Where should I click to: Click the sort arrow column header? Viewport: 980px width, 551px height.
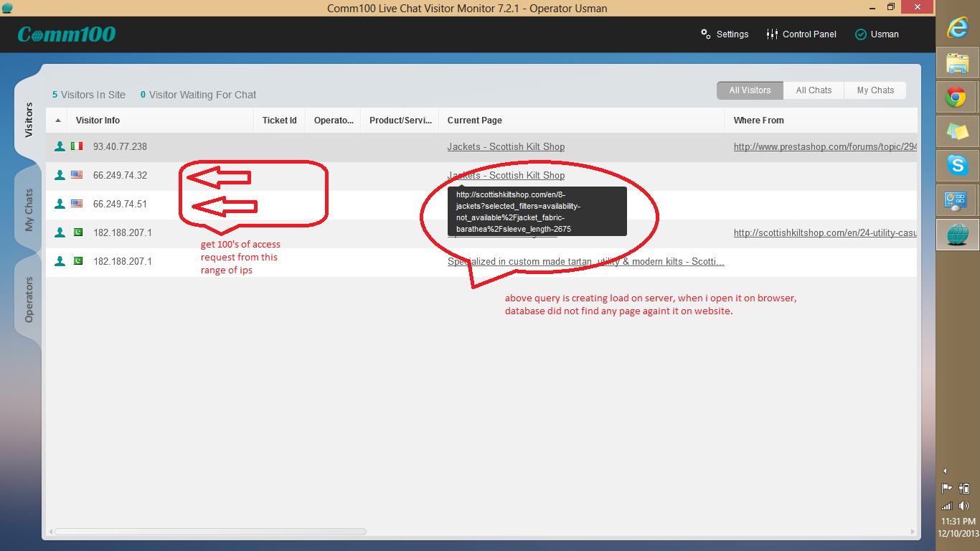(57, 121)
